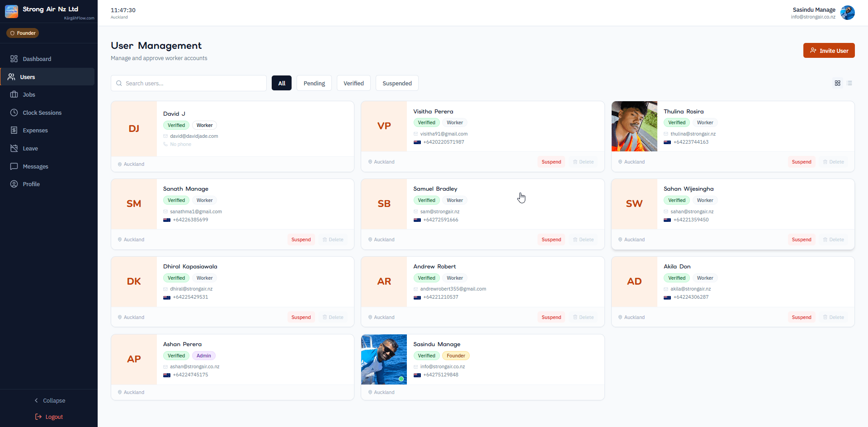Collapse the sidebar
The image size is (868, 427).
(50, 400)
